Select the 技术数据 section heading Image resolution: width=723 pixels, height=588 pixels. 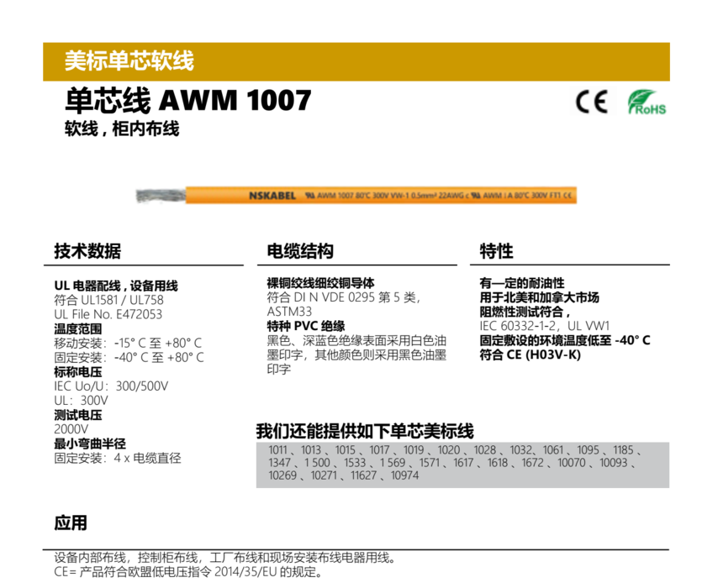point(87,251)
